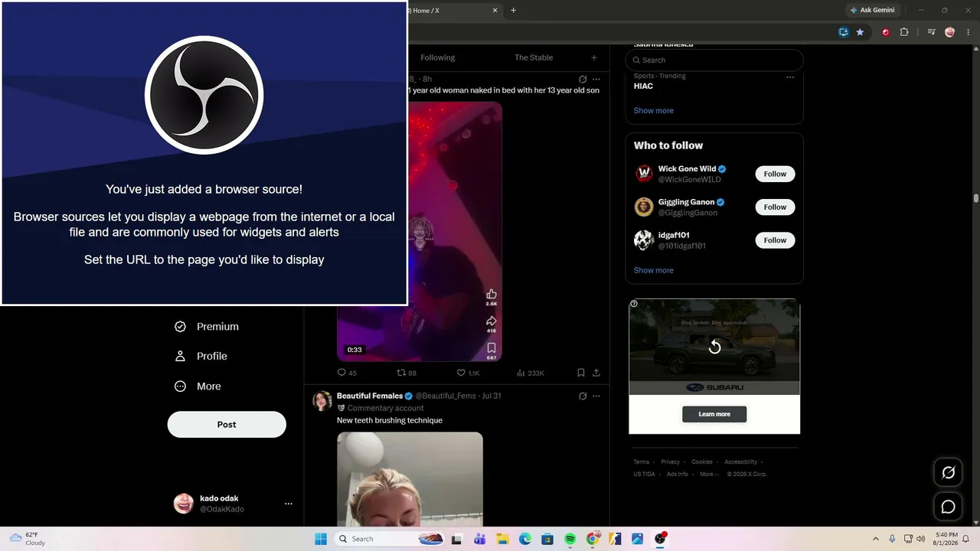The width and height of the screenshot is (980, 551).
Task: Open Grok icon on Beautiful Females post
Action: click(x=583, y=396)
